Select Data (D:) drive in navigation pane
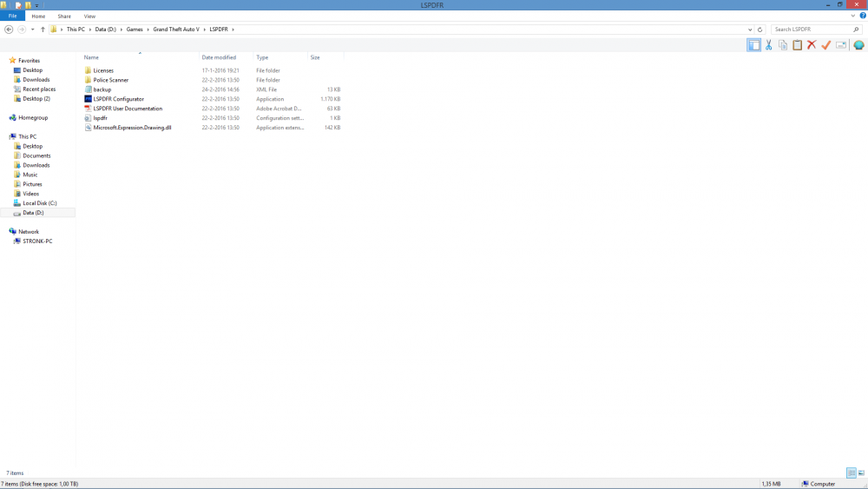 [33, 213]
